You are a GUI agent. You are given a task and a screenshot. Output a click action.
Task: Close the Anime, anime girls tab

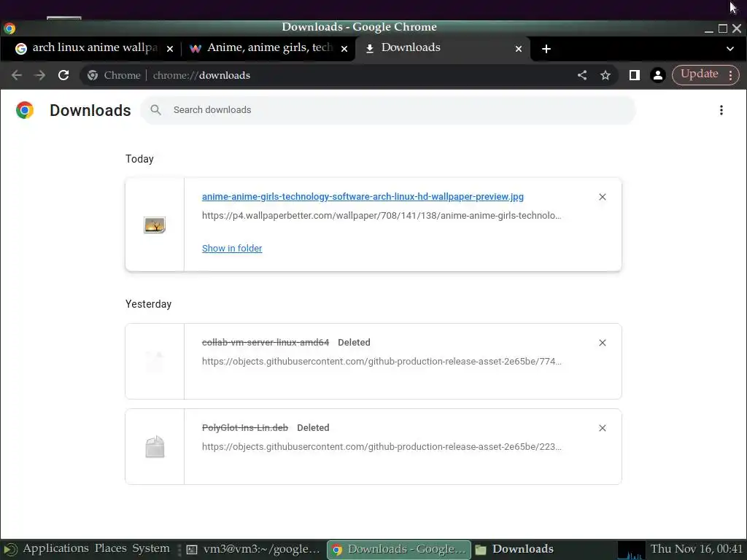pos(344,49)
